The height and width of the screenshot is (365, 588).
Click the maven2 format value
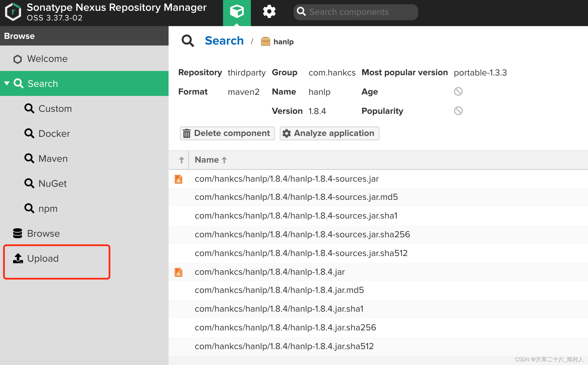click(243, 92)
